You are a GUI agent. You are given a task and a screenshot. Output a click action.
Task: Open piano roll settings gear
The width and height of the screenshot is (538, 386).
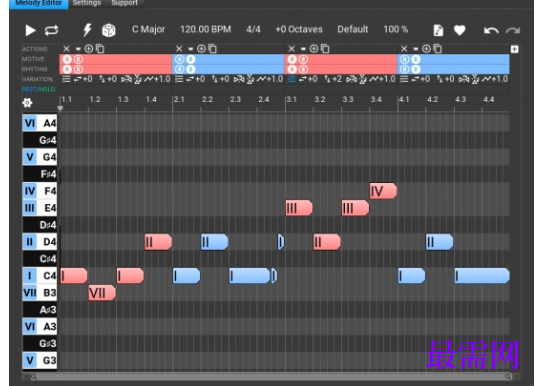27,103
